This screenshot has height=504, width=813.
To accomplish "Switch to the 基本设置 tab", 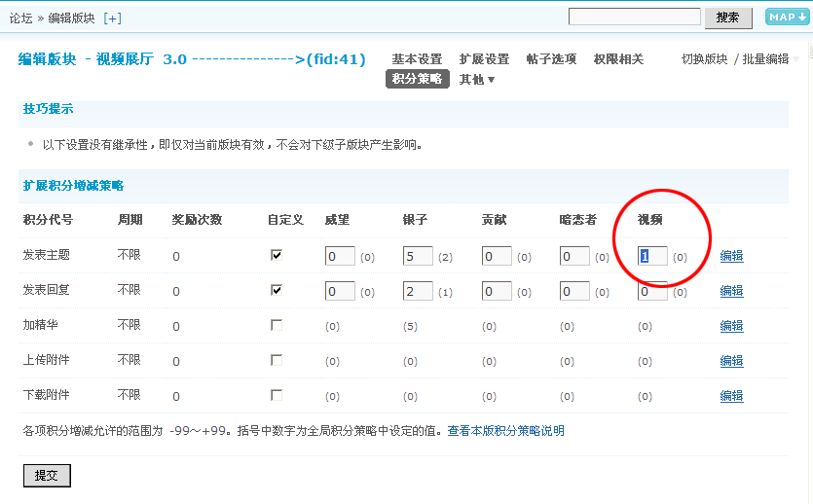I will click(x=417, y=59).
